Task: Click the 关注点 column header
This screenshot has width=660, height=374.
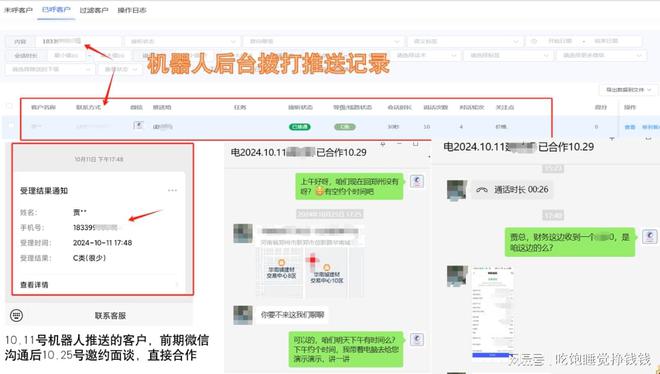Action: pos(504,107)
